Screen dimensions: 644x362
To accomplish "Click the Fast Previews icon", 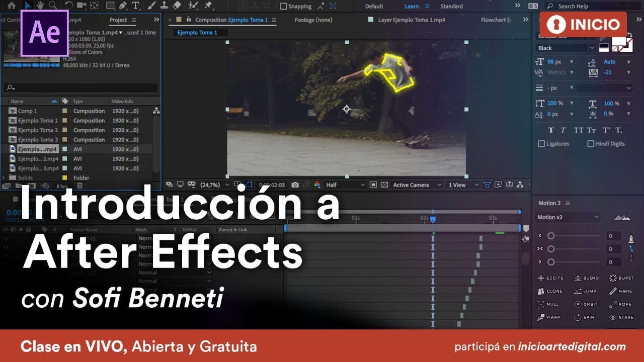I will click(499, 185).
